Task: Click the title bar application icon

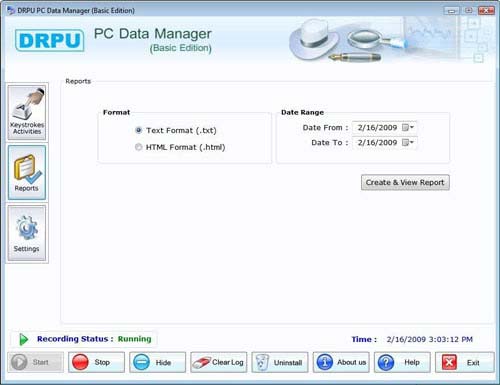Action: click(x=11, y=10)
